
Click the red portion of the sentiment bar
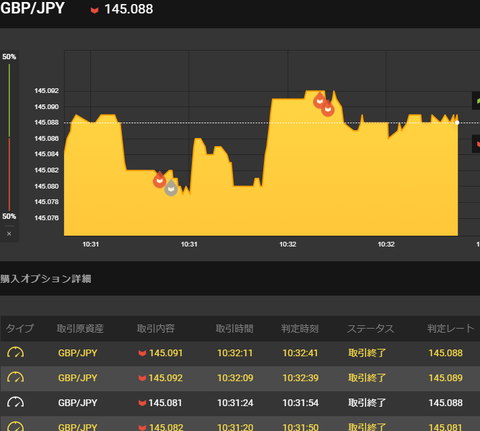click(9, 174)
